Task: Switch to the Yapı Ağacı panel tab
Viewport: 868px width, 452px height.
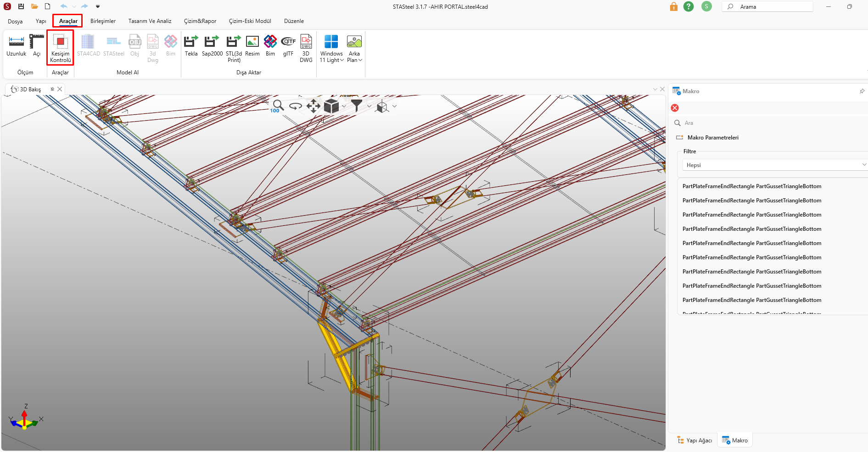Action: pyautogui.click(x=695, y=441)
